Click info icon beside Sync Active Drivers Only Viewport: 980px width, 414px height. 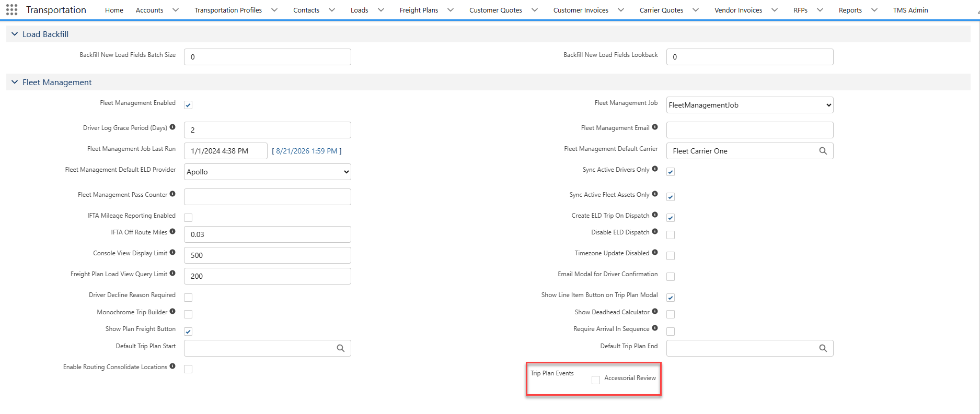(655, 169)
